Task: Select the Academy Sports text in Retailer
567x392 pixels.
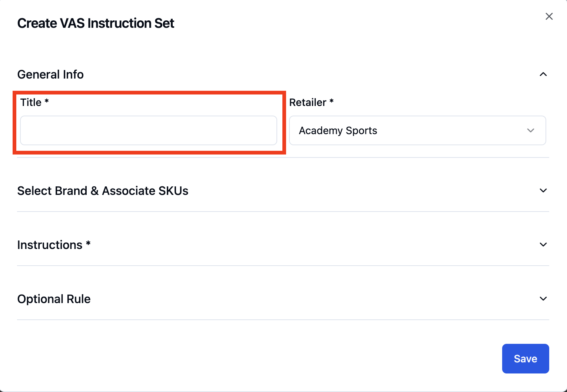Action: pos(338,130)
